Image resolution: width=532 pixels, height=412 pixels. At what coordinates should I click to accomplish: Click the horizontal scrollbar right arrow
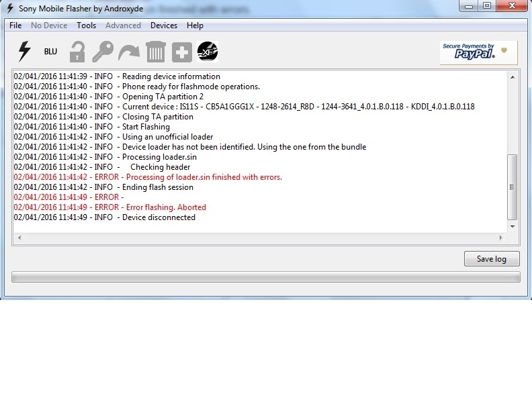[x=500, y=238]
